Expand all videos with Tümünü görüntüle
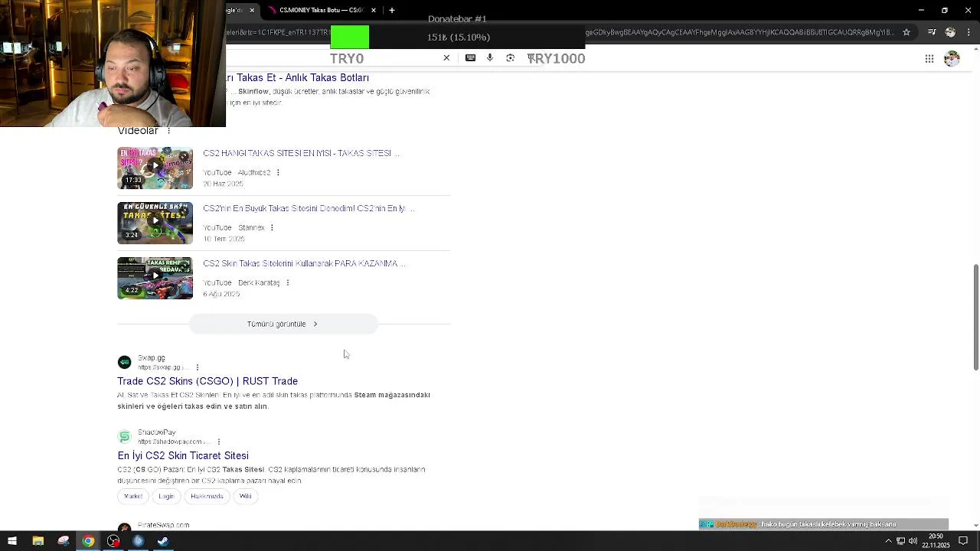This screenshot has width=980, height=551. (283, 324)
